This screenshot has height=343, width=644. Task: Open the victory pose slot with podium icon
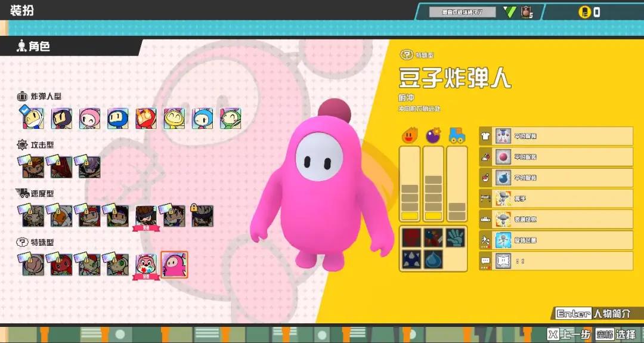[556, 220]
